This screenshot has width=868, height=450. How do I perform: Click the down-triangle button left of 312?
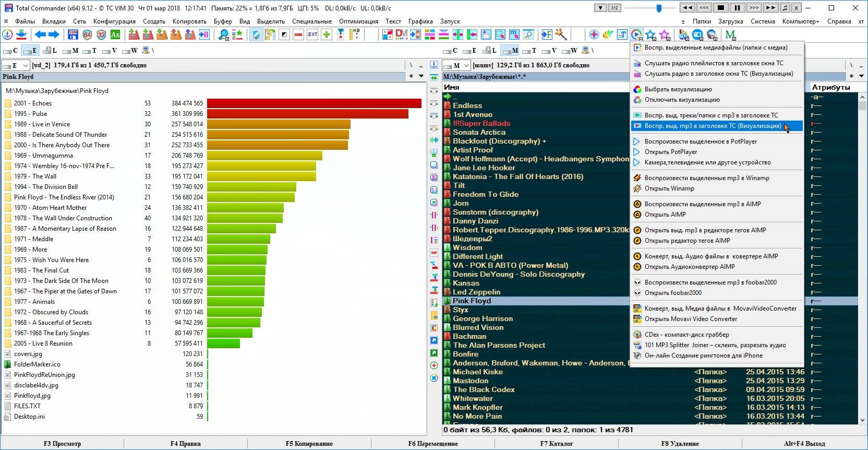pyautogui.click(x=600, y=8)
